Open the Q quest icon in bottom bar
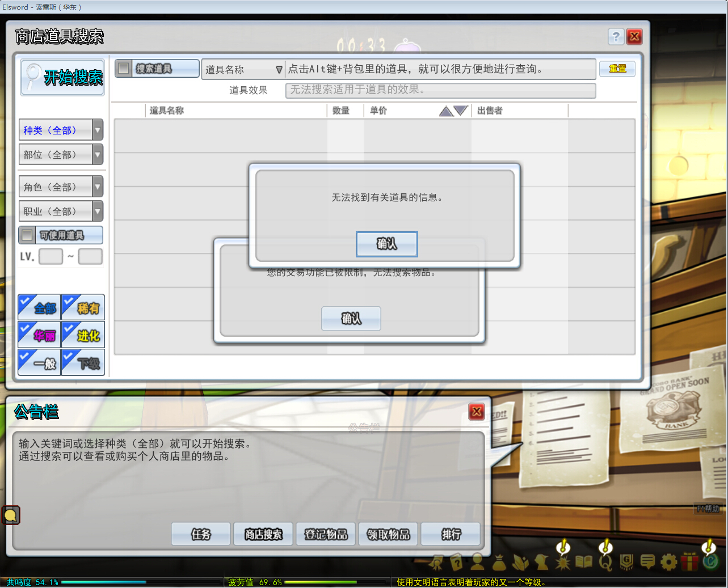Screen dimensions: 728x588 (x=605, y=561)
